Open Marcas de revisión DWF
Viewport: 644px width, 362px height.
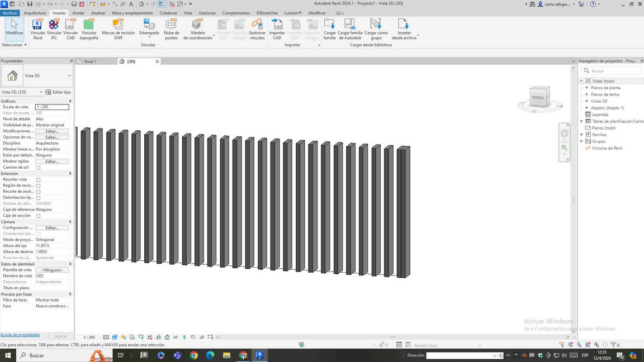(x=119, y=29)
